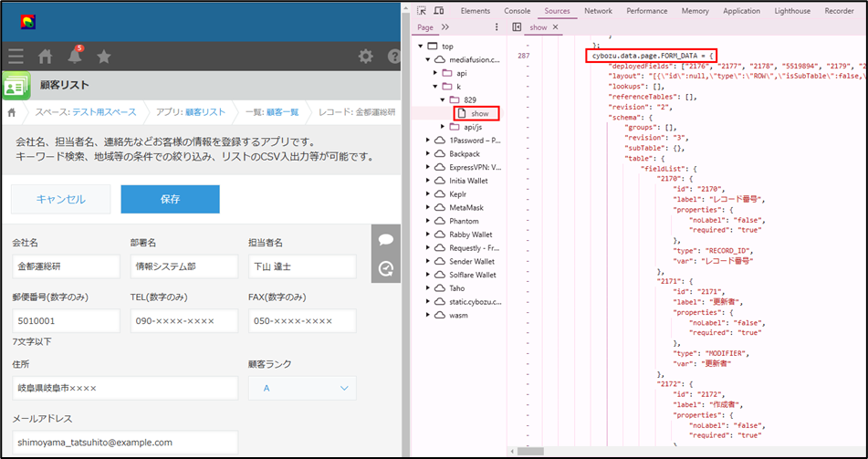Activate the DevTools inspect element picker
The width and height of the screenshot is (868, 459).
[418, 11]
